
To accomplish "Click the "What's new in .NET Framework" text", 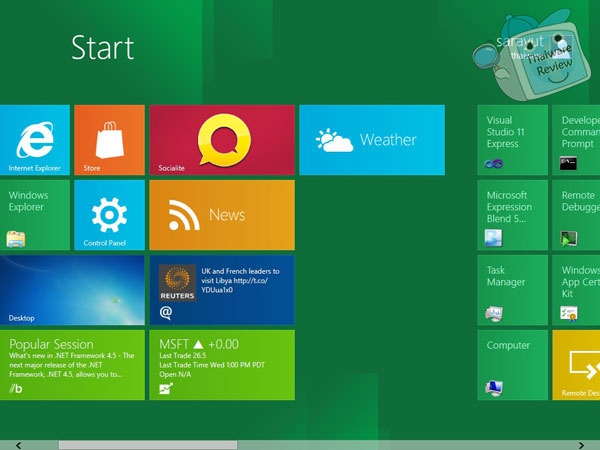I will [72, 365].
